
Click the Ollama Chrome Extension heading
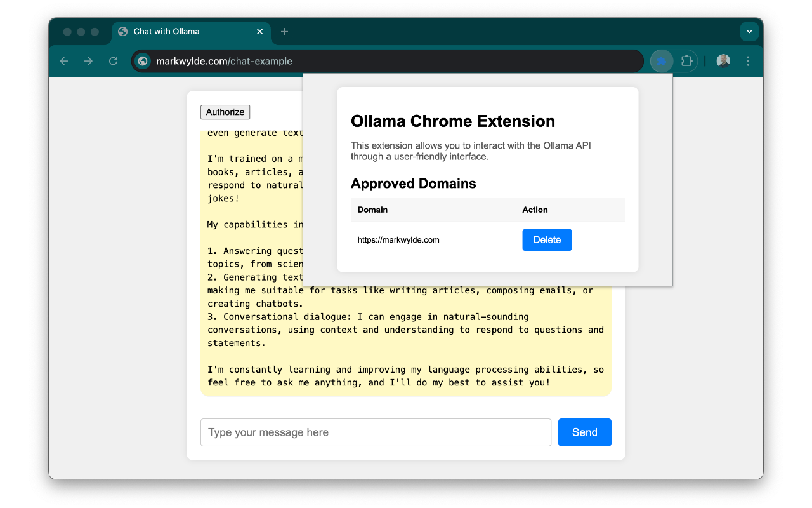453,121
